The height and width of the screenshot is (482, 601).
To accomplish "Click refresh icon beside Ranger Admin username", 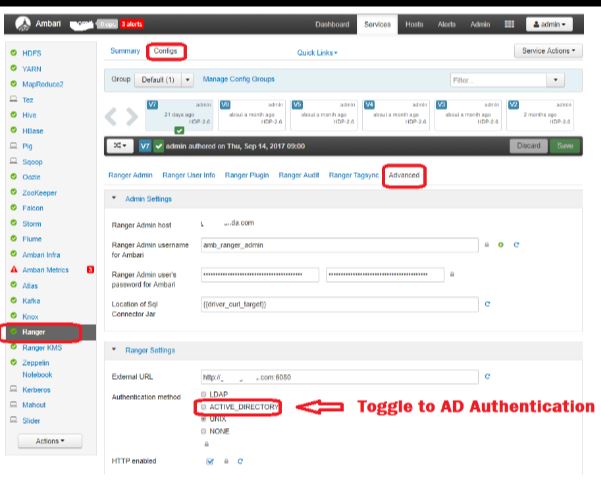I will tap(516, 244).
